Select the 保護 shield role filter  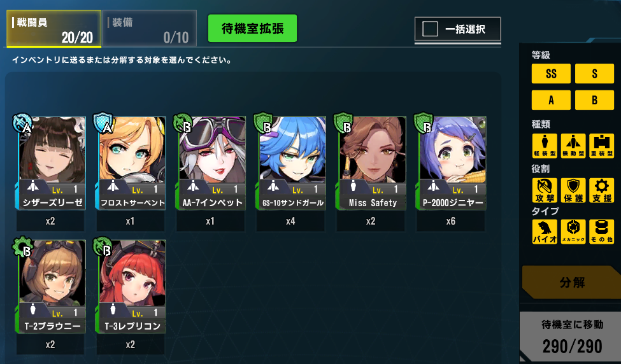coord(573,190)
